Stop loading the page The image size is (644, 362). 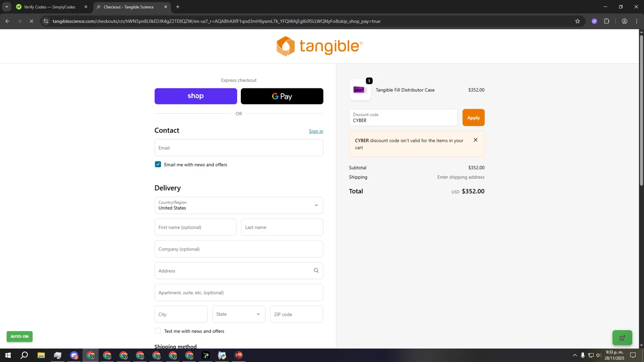[x=31, y=21]
